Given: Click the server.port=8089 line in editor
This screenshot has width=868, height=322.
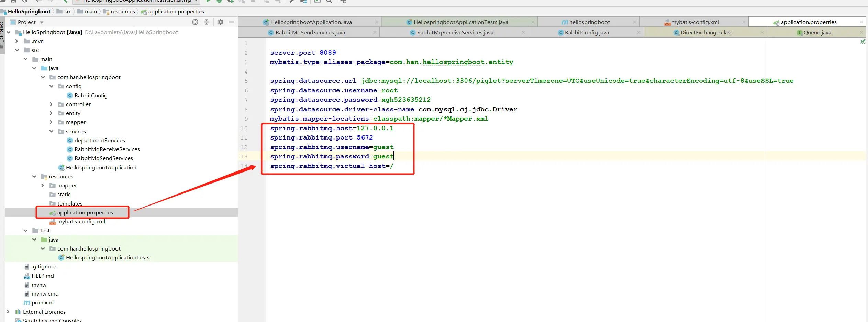Looking at the screenshot, I should (x=303, y=53).
